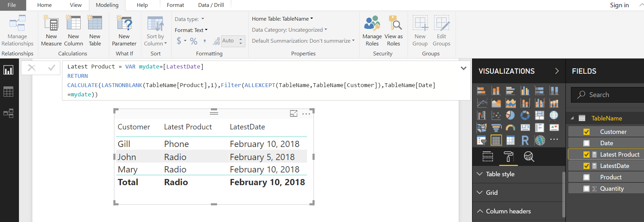The image size is (644, 222).
Task: Switch to the Format ribbon tab
Action: point(175,5)
